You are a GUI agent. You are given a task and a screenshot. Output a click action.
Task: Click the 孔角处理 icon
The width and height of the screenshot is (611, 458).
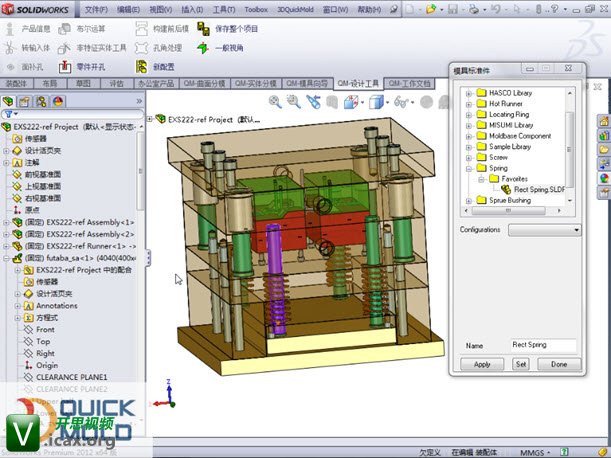(x=141, y=48)
